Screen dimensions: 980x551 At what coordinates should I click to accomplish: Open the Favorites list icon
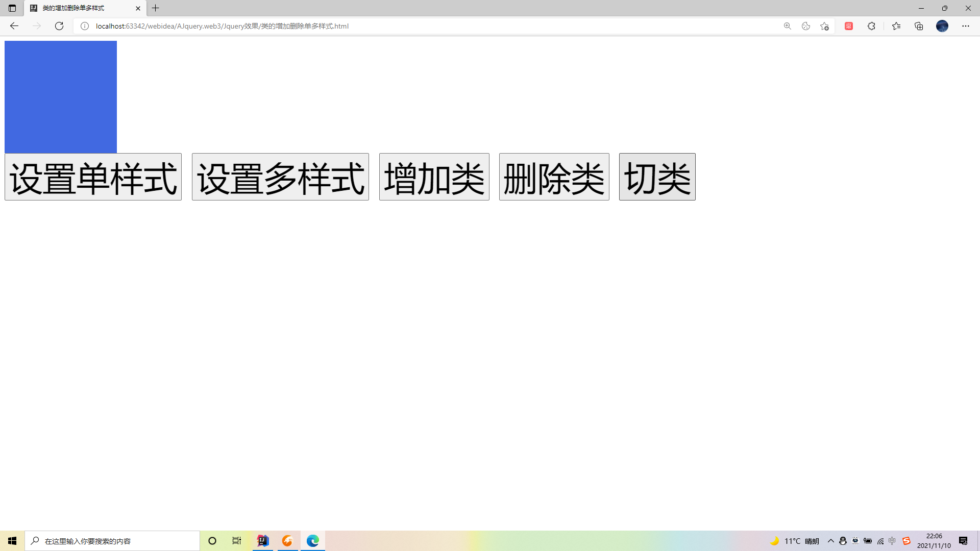(896, 26)
